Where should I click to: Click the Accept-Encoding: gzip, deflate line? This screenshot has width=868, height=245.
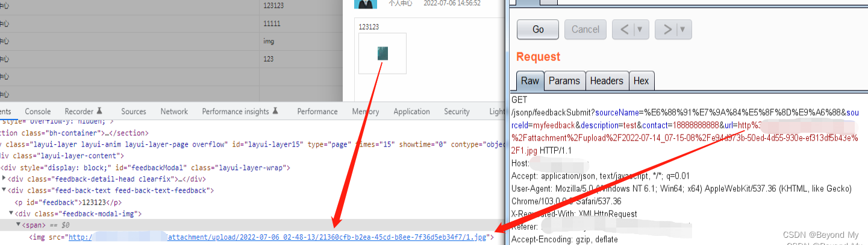pyautogui.click(x=564, y=239)
